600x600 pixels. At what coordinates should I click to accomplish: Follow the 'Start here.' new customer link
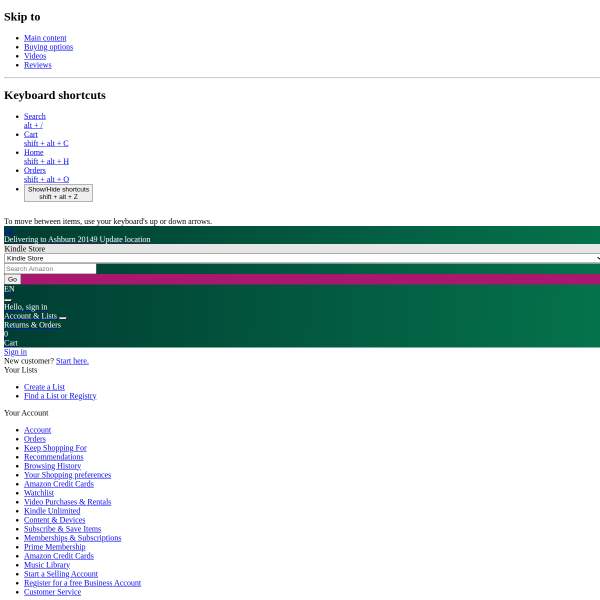[72, 361]
